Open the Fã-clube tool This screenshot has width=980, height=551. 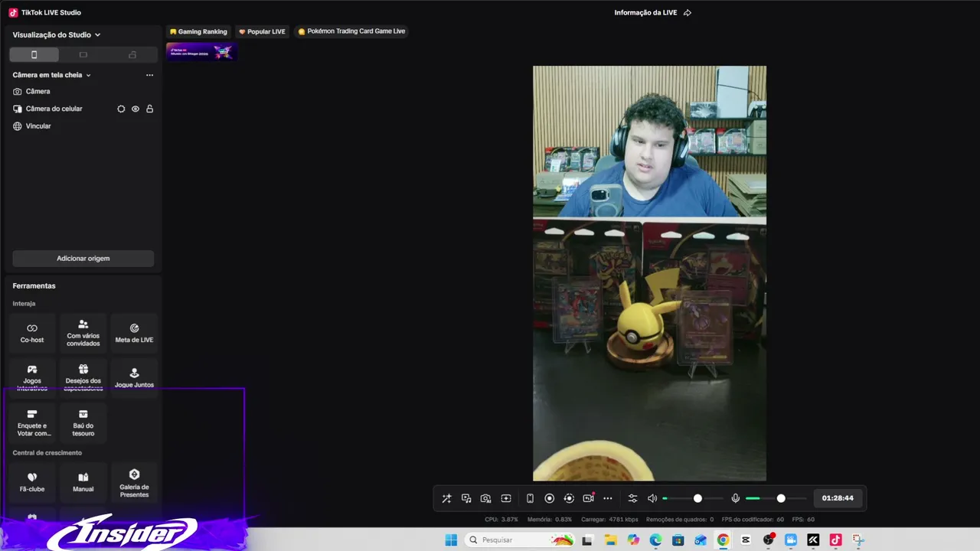click(x=32, y=482)
